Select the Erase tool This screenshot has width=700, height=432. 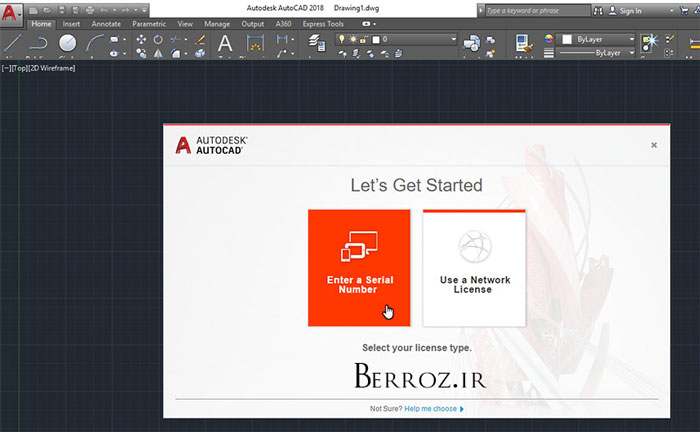coord(200,39)
